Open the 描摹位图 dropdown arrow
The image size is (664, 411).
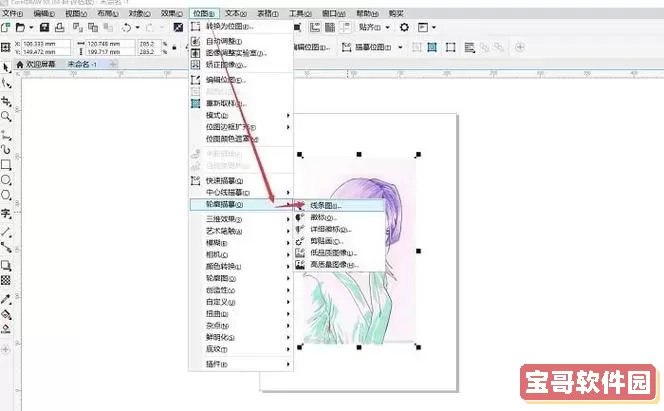click(x=400, y=47)
